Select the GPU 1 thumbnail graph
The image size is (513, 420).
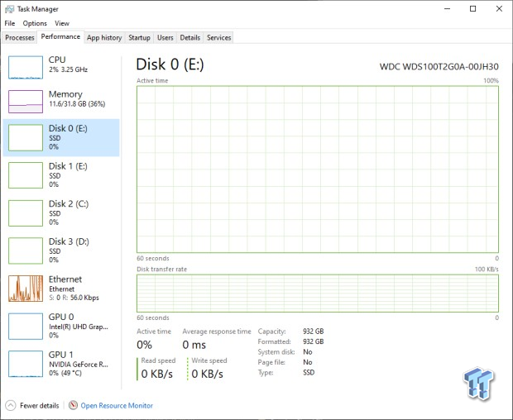[x=26, y=364]
